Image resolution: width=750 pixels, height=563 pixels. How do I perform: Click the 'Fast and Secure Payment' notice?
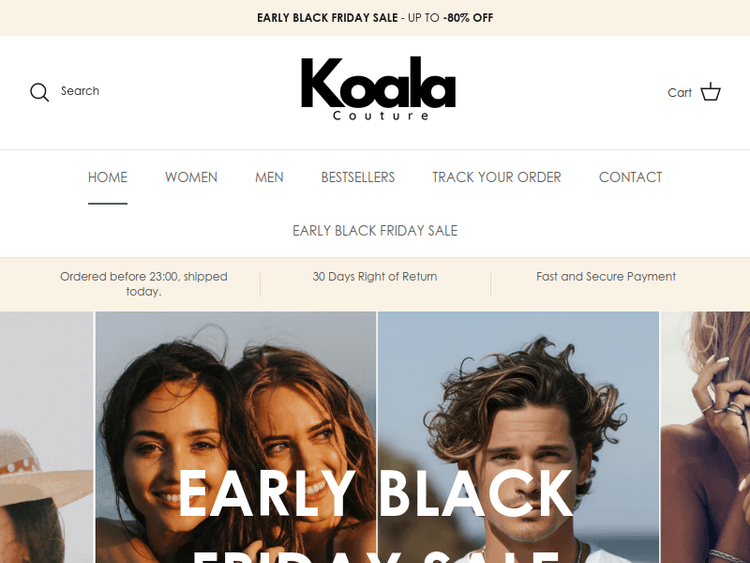point(606,276)
